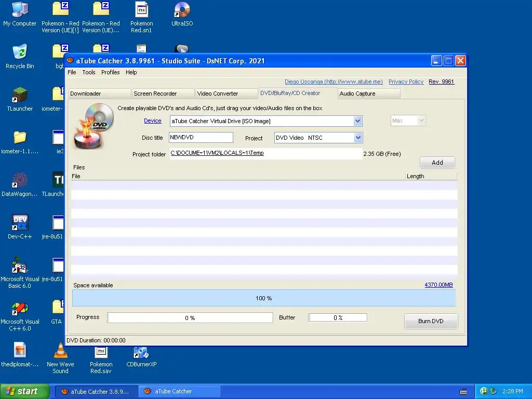Switch to aTube Catcher 3.8.9... taskbar item

[96, 392]
